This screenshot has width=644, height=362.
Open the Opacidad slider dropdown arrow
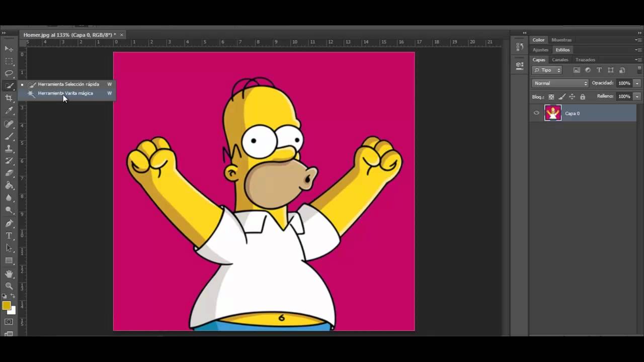637,83
